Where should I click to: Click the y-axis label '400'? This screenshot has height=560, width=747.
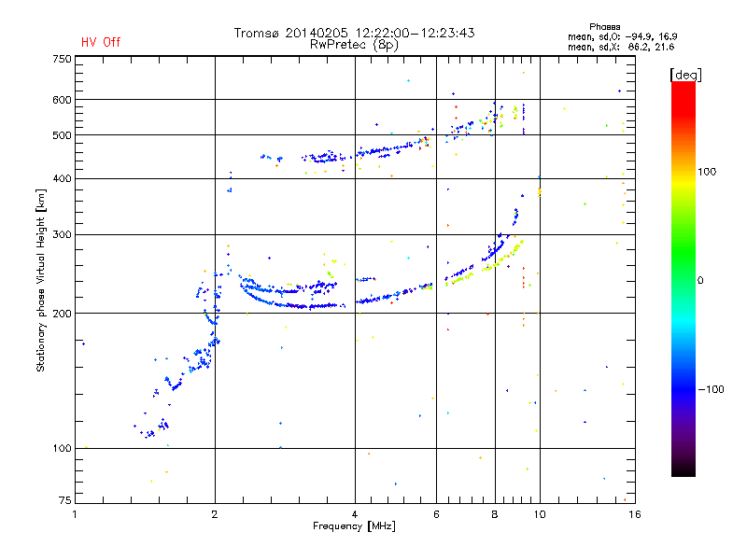click(x=62, y=178)
